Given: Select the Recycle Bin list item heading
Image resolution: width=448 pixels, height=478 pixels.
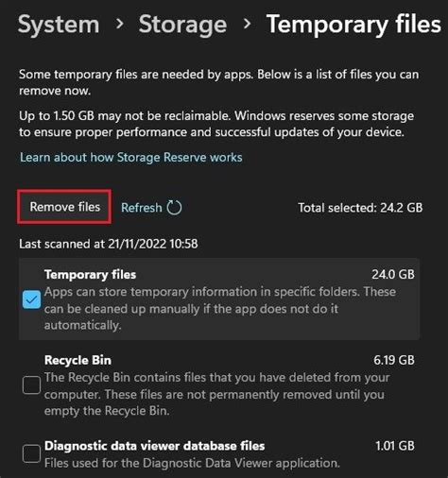Looking at the screenshot, I should coord(78,360).
